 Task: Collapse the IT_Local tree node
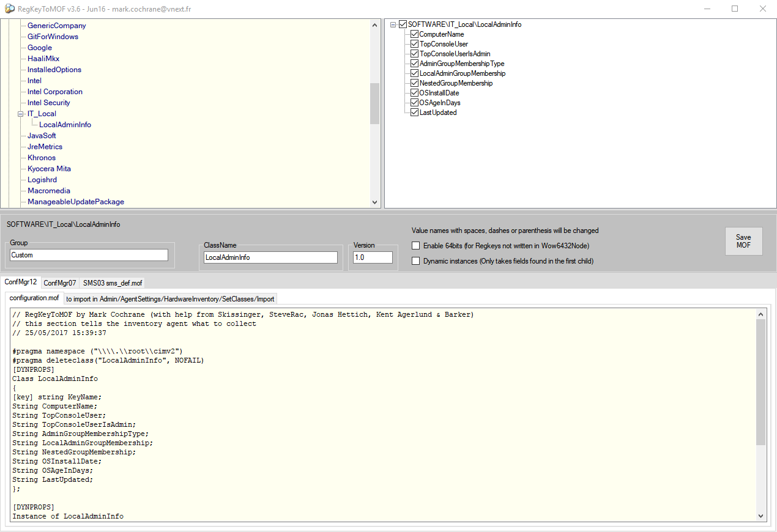click(21, 114)
